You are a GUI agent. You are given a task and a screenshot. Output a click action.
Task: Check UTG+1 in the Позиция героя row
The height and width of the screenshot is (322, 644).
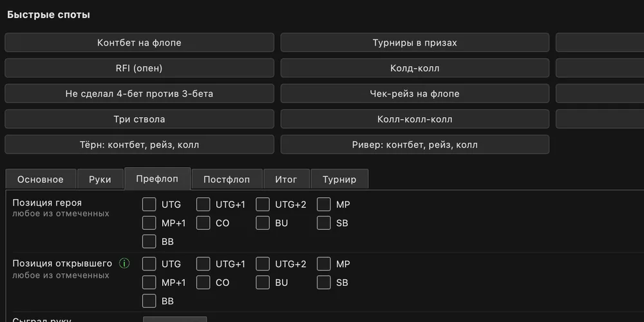click(x=204, y=204)
